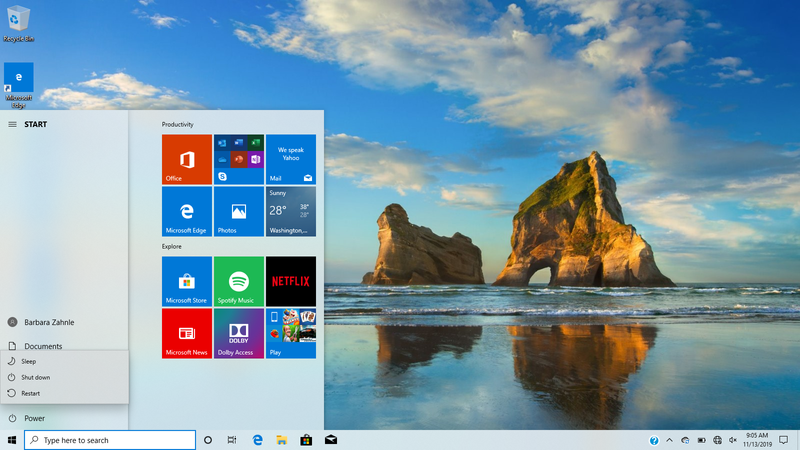
Task: Open the Microsoft Store tile
Action: pyautogui.click(x=187, y=281)
